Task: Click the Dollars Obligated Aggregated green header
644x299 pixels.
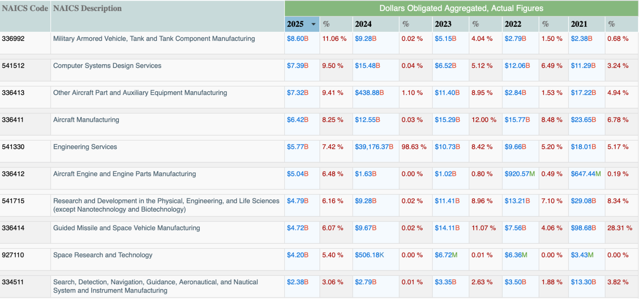Action: (461, 8)
